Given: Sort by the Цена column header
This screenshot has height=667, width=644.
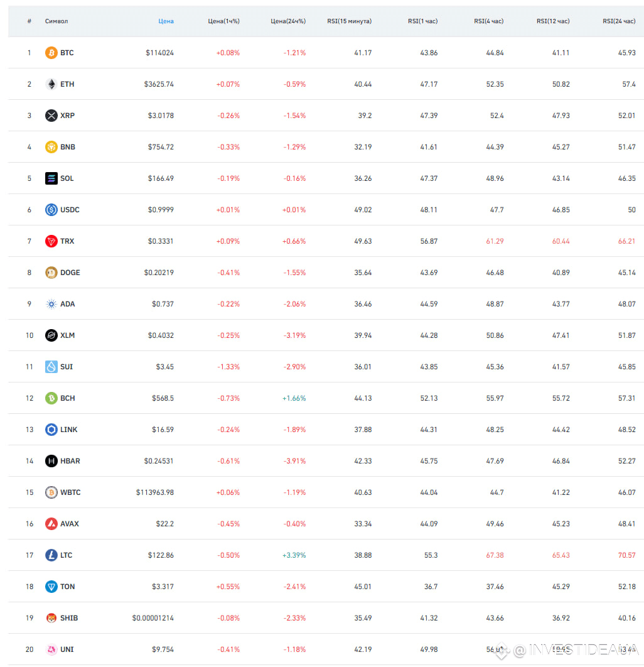Looking at the screenshot, I should (x=166, y=21).
